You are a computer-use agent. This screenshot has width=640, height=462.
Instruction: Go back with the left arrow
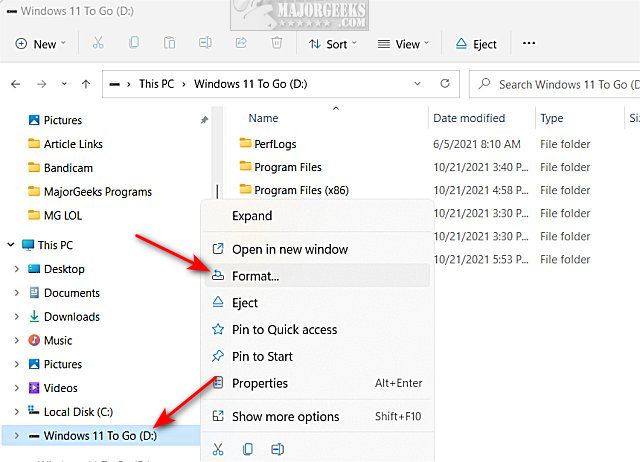[16, 84]
